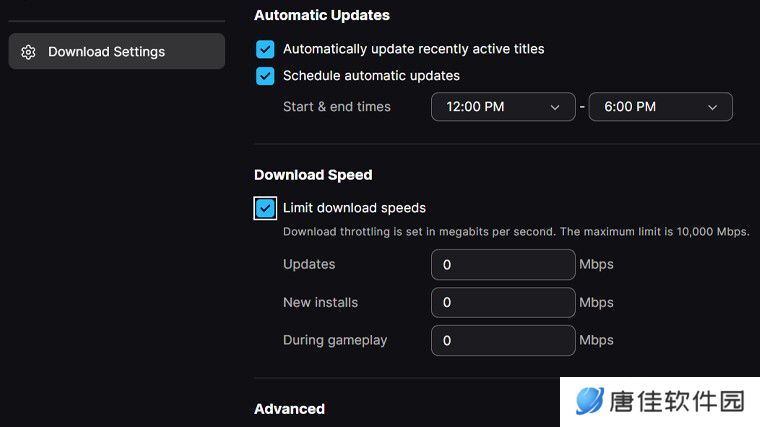The image size is (760, 427).
Task: Open the Download Settings sidebar item
Action: [x=117, y=51]
